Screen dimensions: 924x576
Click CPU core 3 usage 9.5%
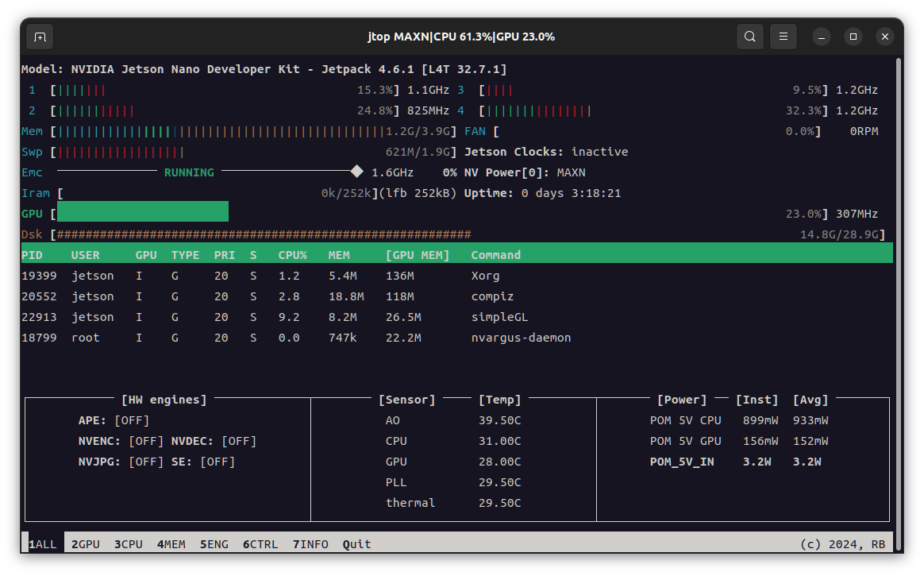(x=807, y=91)
